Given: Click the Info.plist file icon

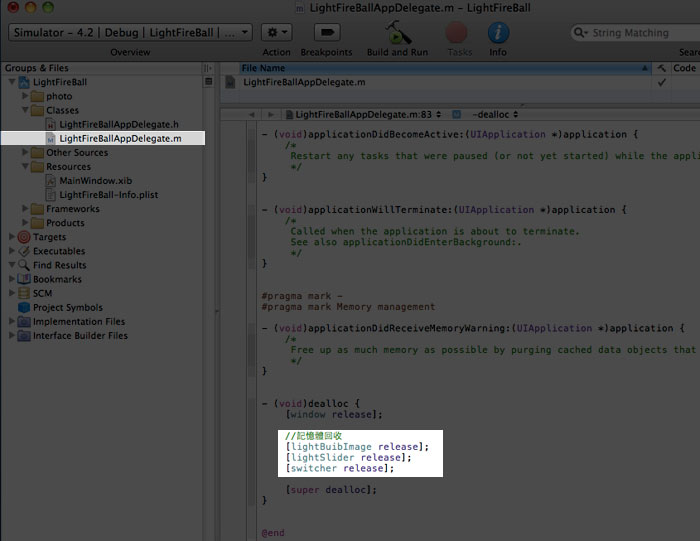Looking at the screenshot, I should click(51, 195).
